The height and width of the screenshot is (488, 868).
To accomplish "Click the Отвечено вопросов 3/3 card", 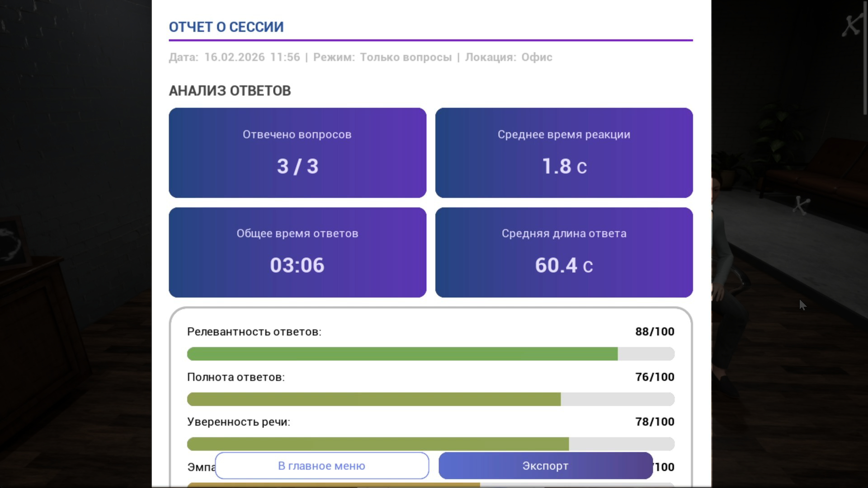I will pos(297,153).
